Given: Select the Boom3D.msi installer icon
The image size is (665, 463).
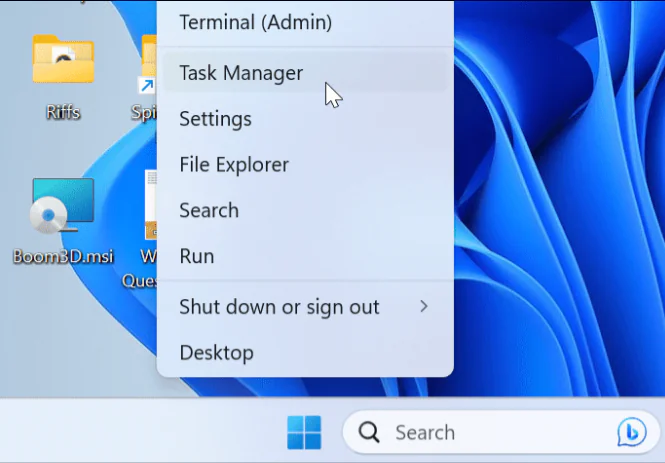Looking at the screenshot, I should pos(62,206).
